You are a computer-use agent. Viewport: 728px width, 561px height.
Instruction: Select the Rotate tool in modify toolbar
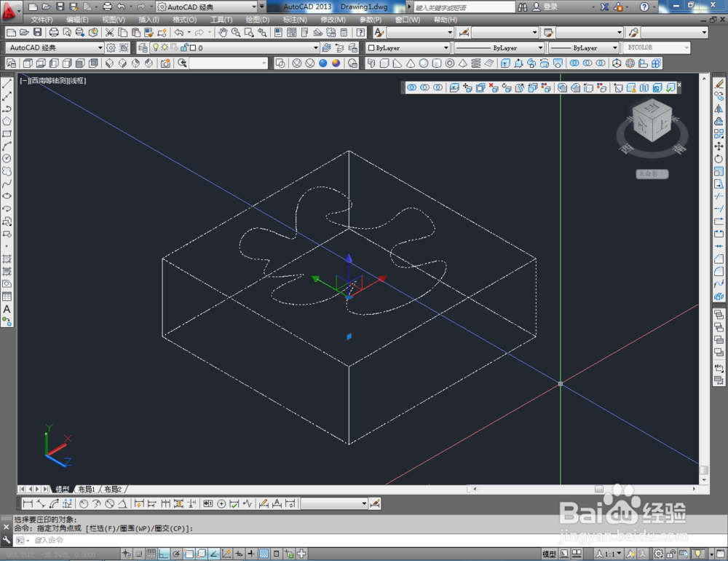coord(719,159)
